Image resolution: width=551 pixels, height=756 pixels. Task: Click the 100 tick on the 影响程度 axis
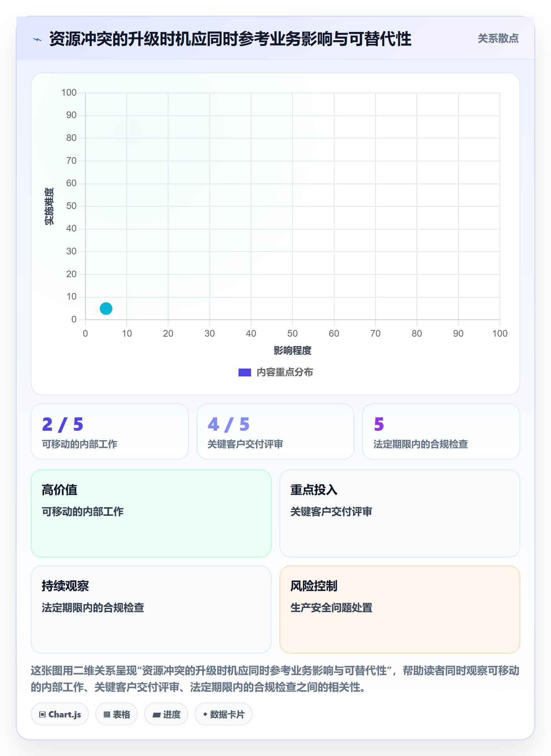pyautogui.click(x=500, y=334)
